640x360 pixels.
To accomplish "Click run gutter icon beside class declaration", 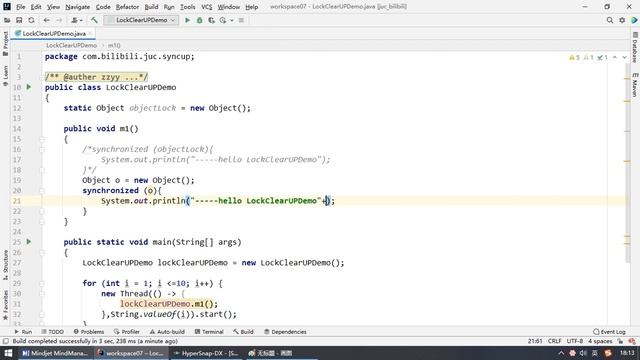I will (29, 87).
